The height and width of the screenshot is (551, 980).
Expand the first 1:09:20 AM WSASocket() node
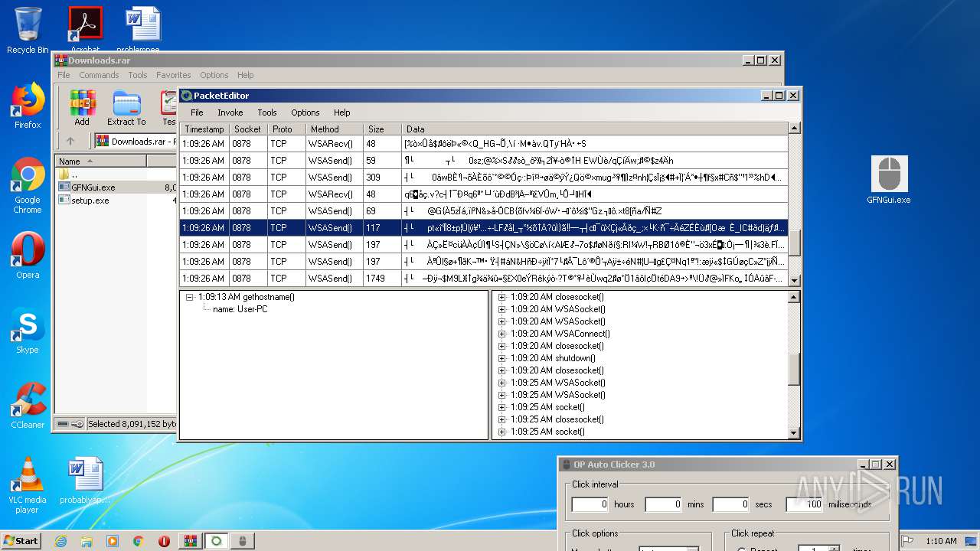click(x=502, y=309)
